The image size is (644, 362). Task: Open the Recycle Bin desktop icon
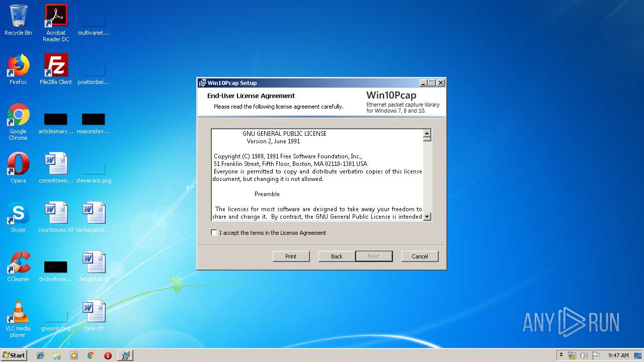click(x=18, y=20)
